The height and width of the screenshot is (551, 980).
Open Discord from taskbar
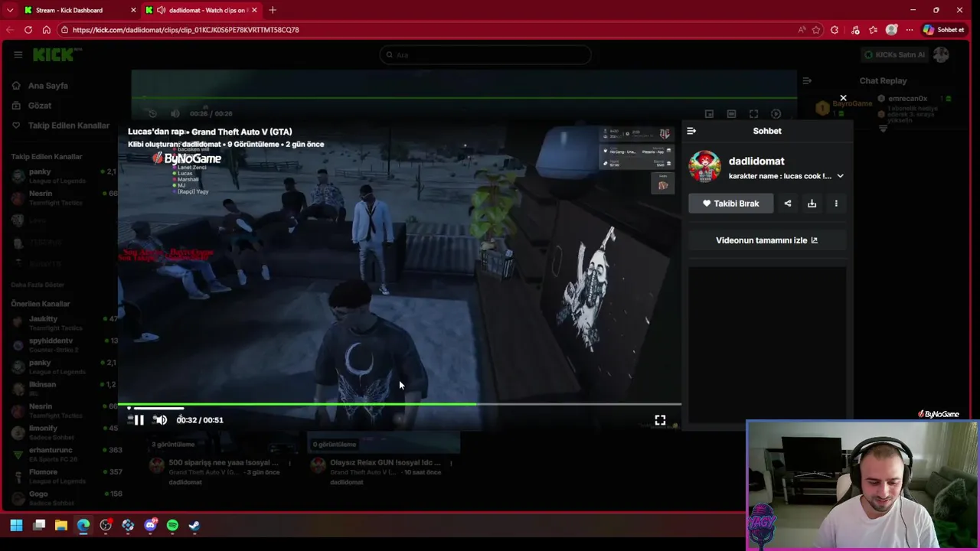[150, 525]
